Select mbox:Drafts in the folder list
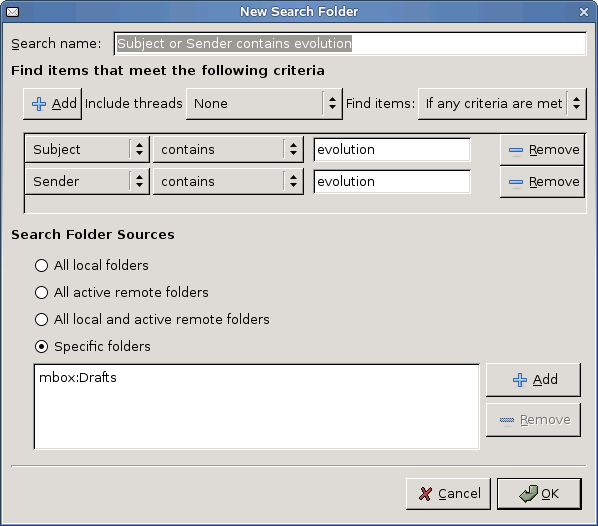The width and height of the screenshot is (598, 526). pos(78,378)
